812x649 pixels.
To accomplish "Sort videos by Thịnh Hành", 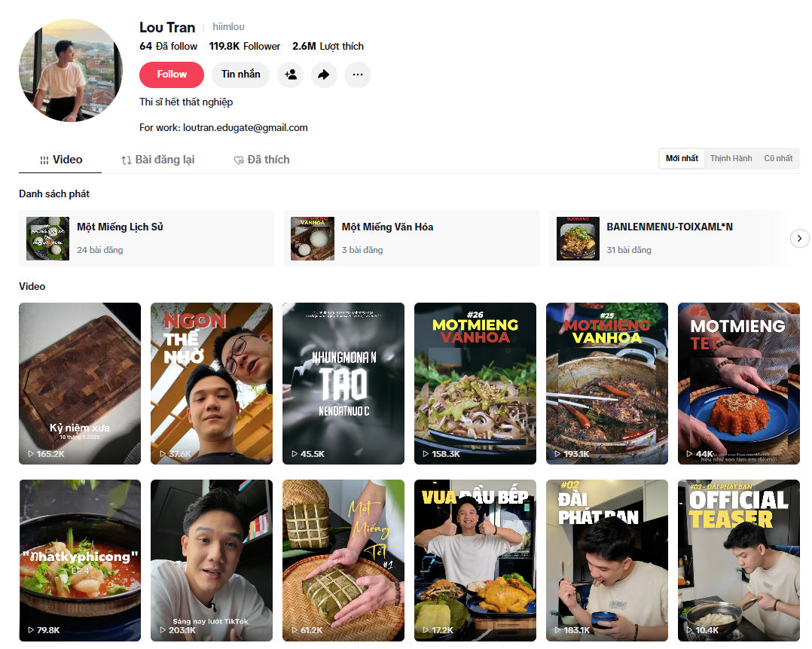I will (731, 158).
